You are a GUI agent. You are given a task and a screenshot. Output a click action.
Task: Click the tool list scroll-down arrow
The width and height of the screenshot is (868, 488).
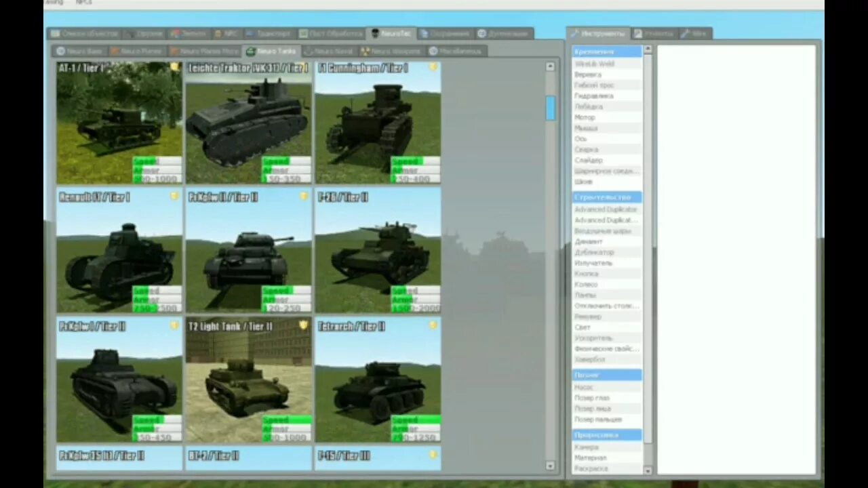[x=648, y=470]
